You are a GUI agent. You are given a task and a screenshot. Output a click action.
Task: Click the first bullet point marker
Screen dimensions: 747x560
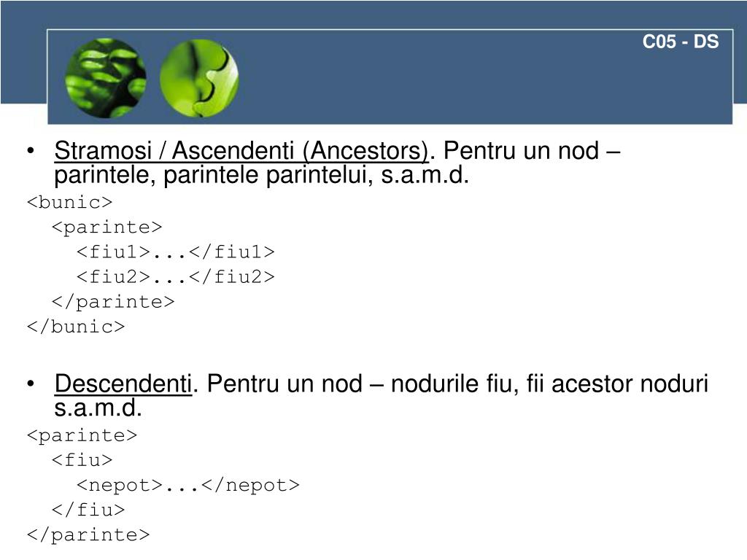point(31,151)
